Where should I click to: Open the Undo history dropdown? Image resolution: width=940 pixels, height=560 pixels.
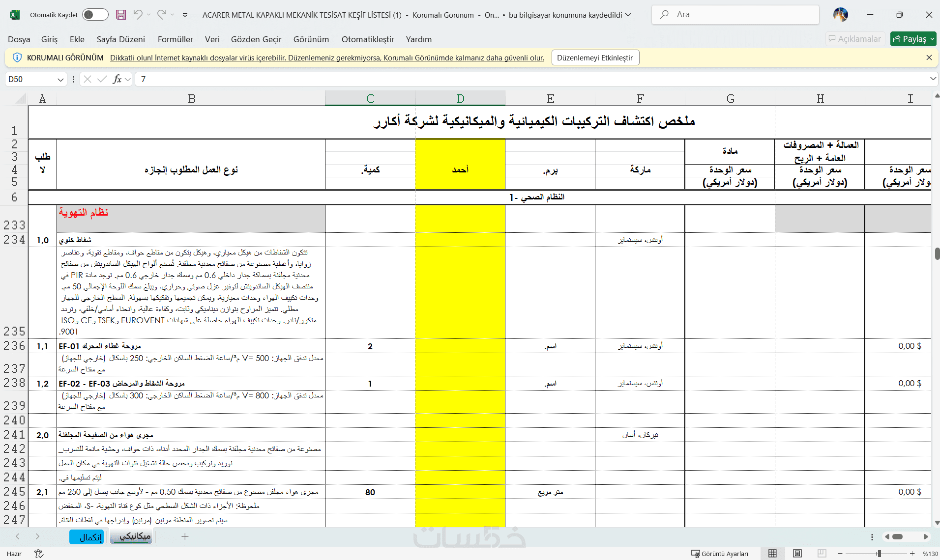coord(149,15)
